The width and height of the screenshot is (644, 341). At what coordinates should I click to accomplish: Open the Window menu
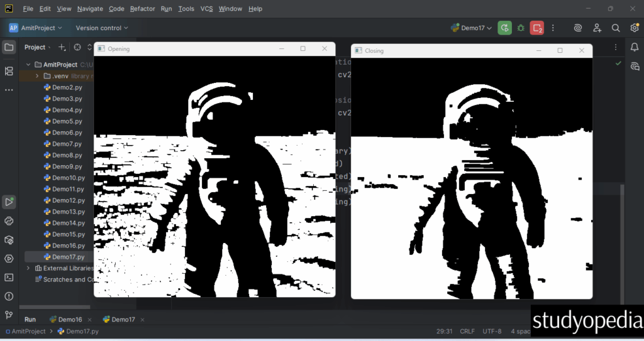click(230, 9)
